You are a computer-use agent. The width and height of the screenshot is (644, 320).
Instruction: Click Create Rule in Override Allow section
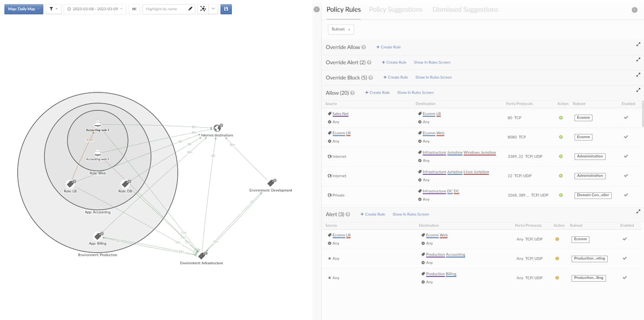click(x=388, y=47)
